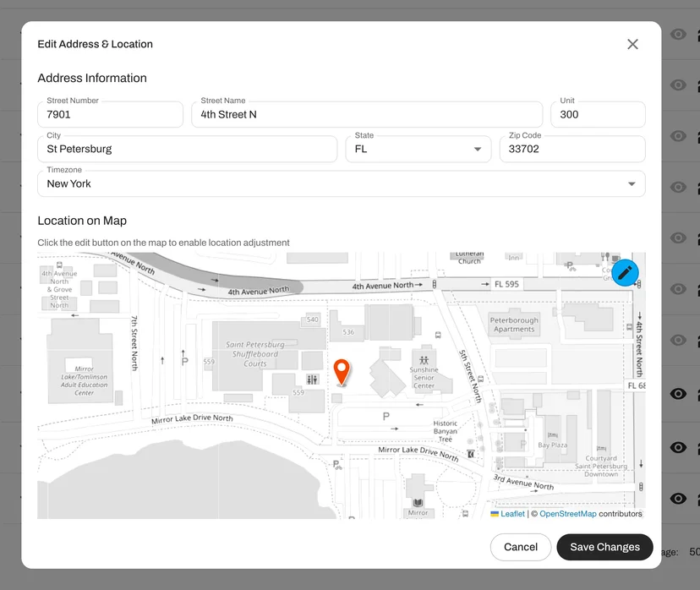Focus the Unit field showing 300
Screen dimensions: 700x590
[598, 115]
